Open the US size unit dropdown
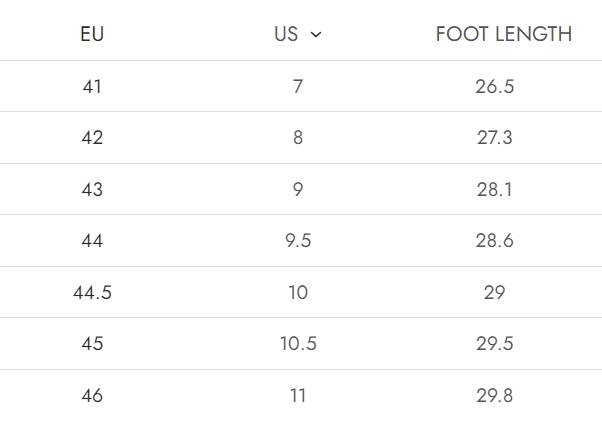Image resolution: width=602 pixels, height=430 pixels. pos(297,34)
